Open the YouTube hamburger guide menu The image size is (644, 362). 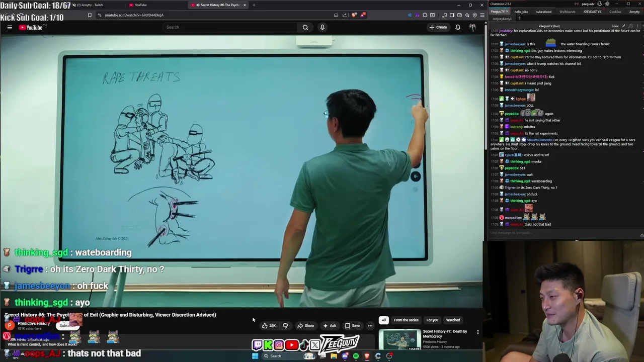tap(10, 27)
